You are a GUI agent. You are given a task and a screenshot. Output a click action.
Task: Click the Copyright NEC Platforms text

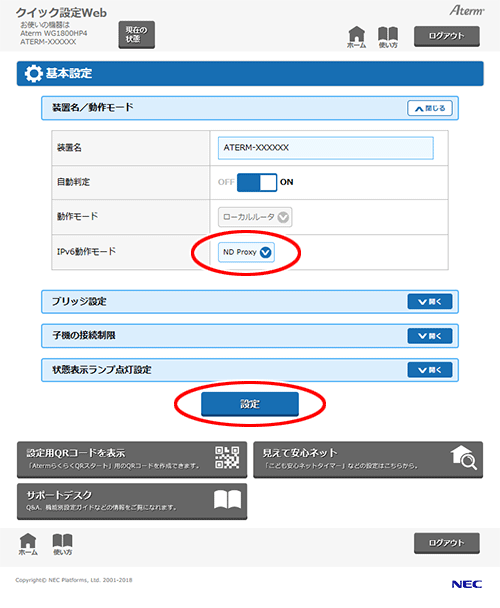pos(74,580)
